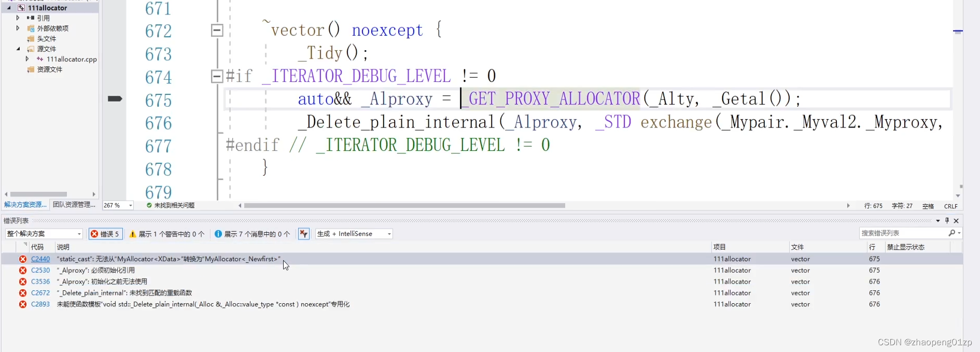Switch to the 解决方案资源 tab
The width and height of the screenshot is (980, 352).
25,205
